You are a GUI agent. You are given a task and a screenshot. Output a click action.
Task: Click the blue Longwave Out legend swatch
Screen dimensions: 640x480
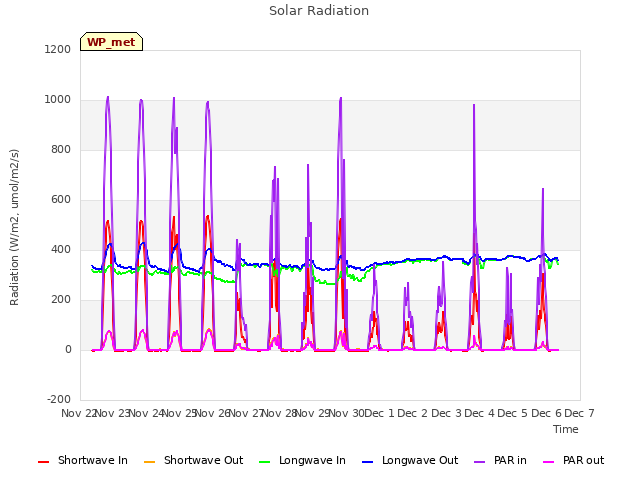(x=368, y=462)
